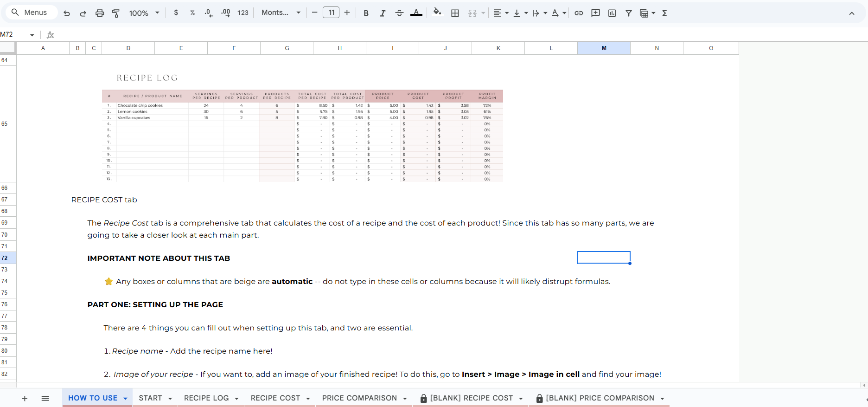Viewport: 868px width, 407px height.
Task: Click the font size input field
Action: tap(331, 13)
